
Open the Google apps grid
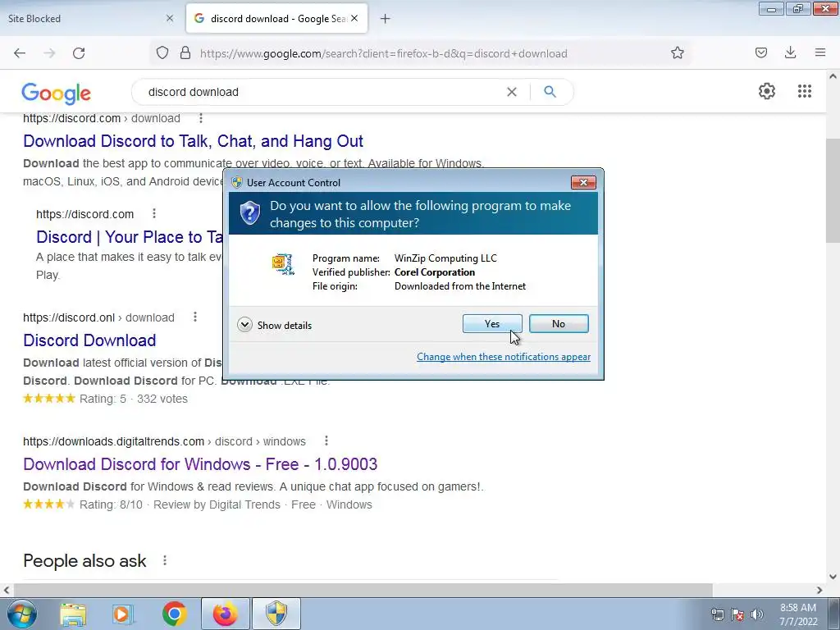(x=804, y=91)
